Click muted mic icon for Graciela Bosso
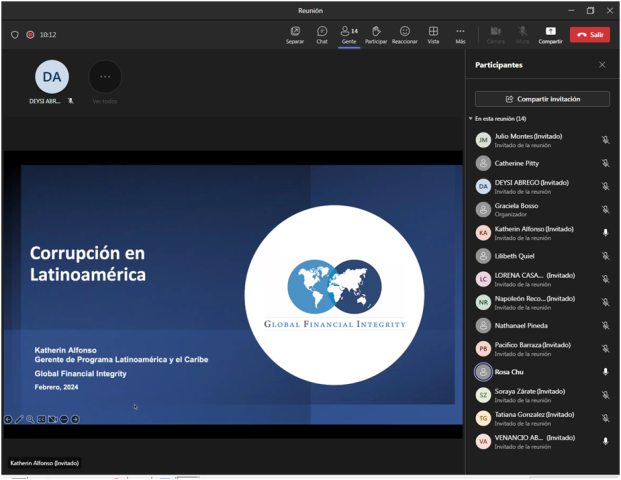Viewport: 621px width, 480px height. tap(605, 210)
